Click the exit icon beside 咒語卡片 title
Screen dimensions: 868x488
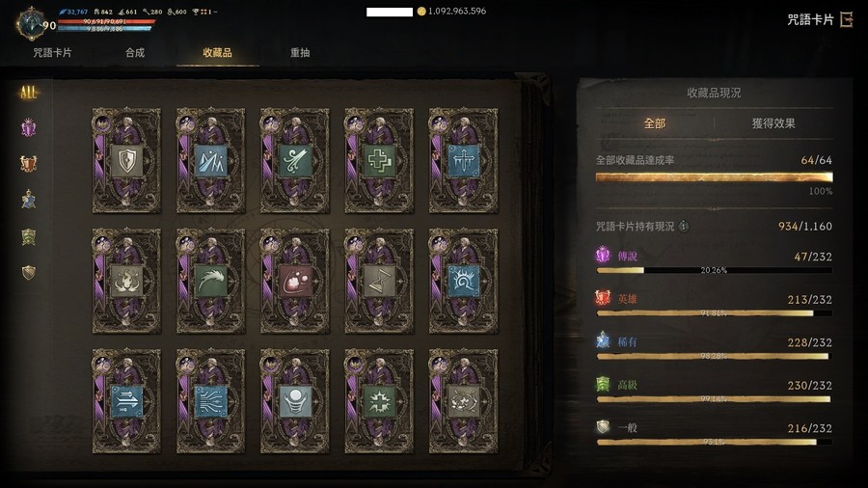(x=847, y=20)
